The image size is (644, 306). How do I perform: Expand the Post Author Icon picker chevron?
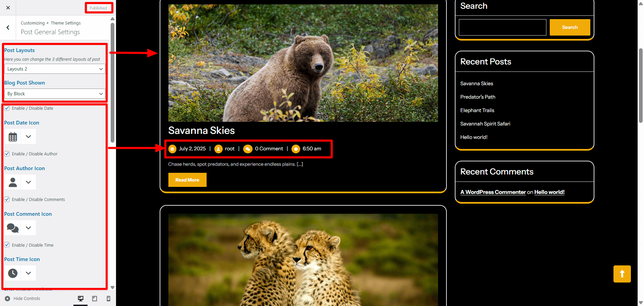29,182
